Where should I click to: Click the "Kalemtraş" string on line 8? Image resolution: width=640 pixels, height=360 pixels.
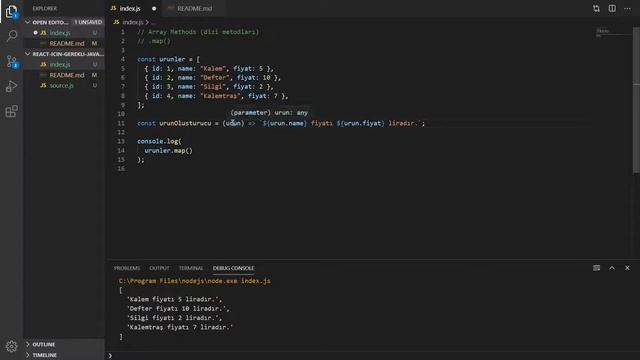coord(220,96)
